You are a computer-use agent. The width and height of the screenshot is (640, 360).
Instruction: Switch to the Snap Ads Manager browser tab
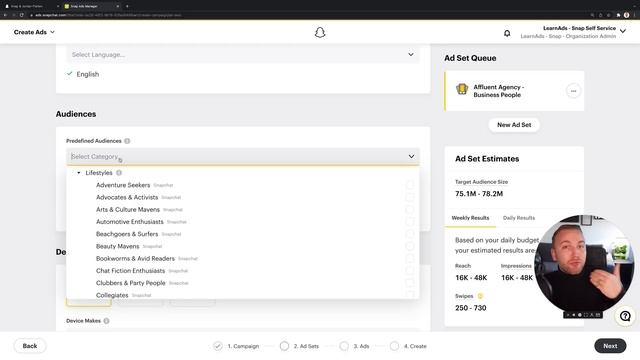91,6
